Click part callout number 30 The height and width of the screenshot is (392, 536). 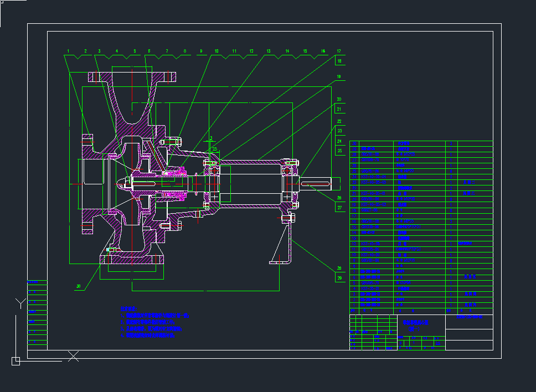pyautogui.click(x=79, y=286)
